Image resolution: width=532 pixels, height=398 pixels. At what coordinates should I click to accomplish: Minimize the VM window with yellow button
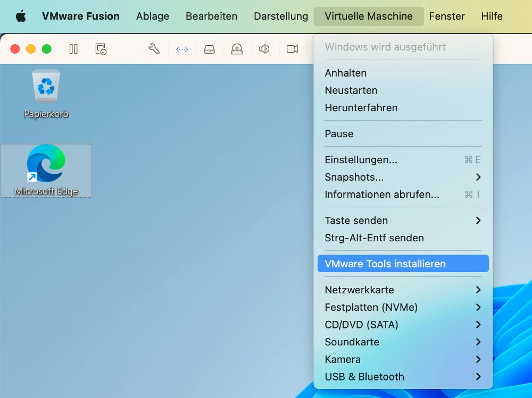click(x=31, y=49)
